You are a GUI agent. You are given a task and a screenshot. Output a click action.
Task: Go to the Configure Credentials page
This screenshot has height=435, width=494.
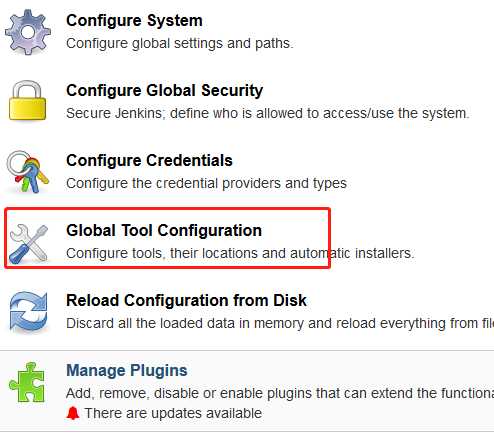pos(149,161)
